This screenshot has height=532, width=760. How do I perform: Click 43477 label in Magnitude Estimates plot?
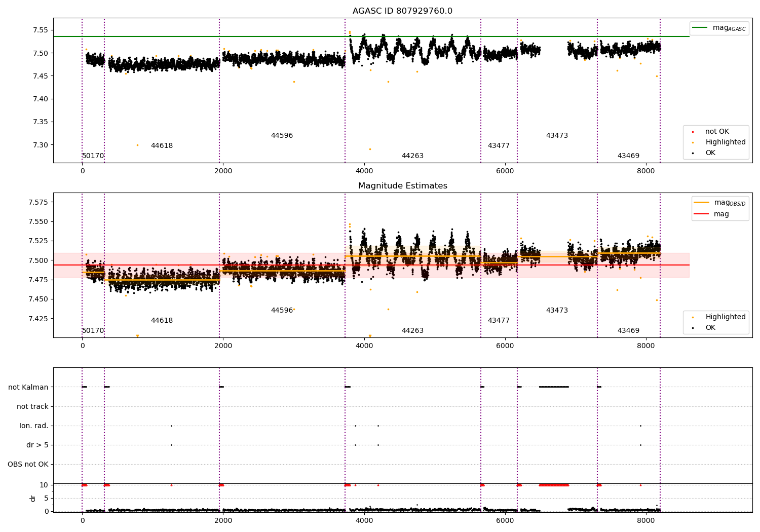point(499,321)
